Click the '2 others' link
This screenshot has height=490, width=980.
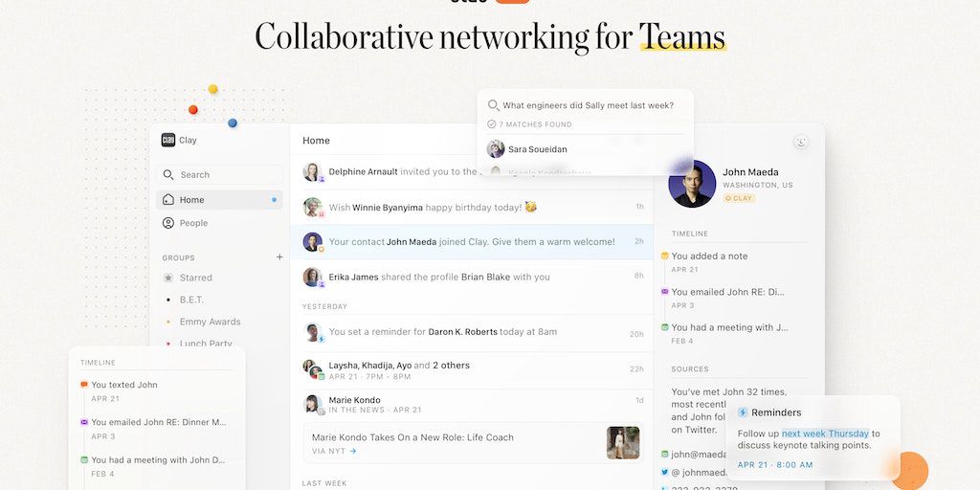click(x=452, y=365)
